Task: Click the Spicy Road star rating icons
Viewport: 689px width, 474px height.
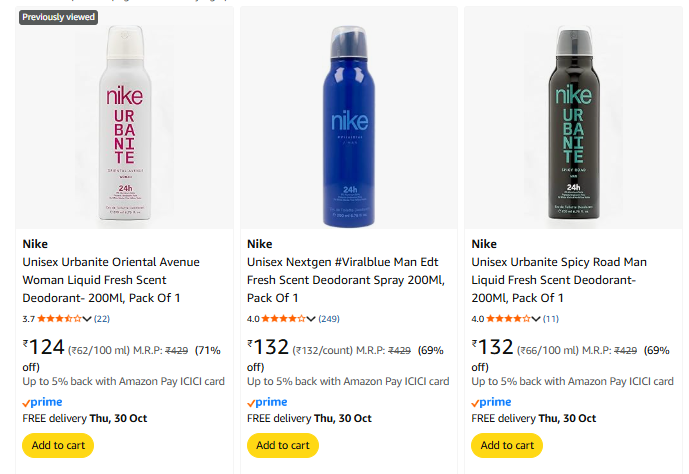Action: pyautogui.click(x=507, y=319)
